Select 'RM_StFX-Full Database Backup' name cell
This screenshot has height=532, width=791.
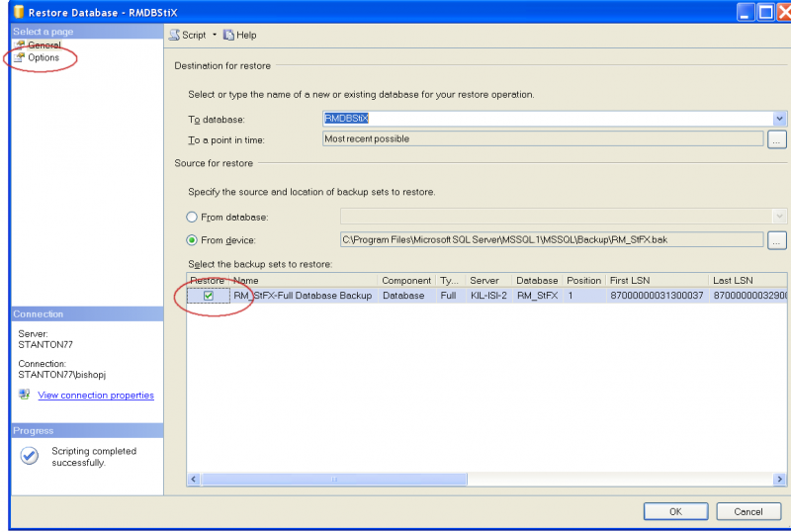[303, 296]
